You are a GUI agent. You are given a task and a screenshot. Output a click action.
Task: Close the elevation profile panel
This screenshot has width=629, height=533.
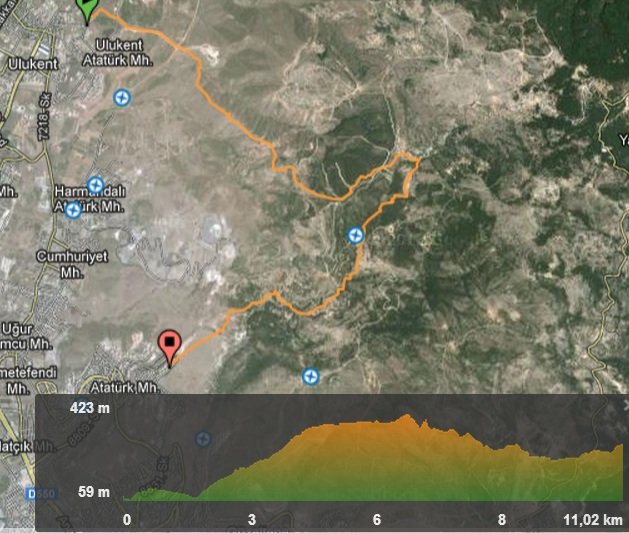(626, 406)
